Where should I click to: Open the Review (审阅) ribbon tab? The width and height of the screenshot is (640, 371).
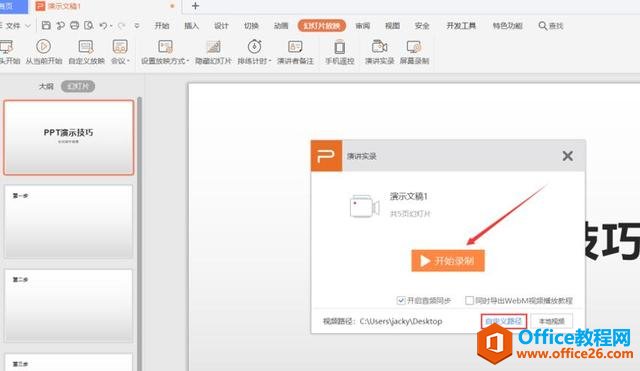pyautogui.click(x=362, y=26)
